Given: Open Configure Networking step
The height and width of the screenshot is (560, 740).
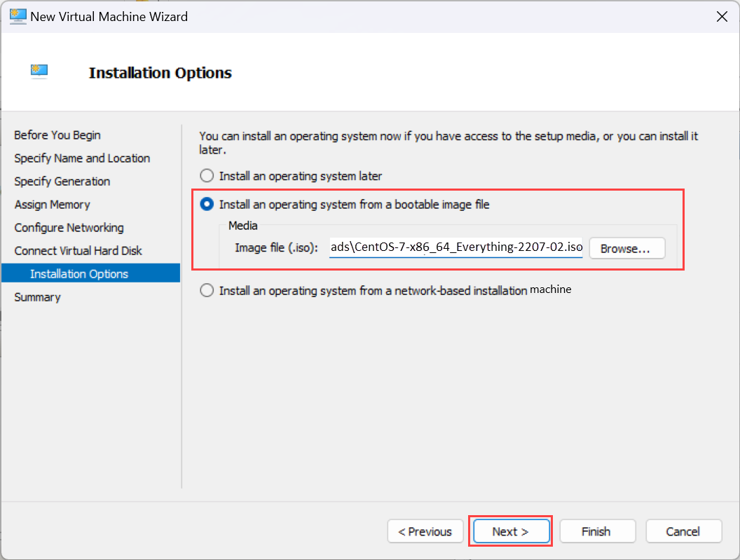Looking at the screenshot, I should point(69,228).
